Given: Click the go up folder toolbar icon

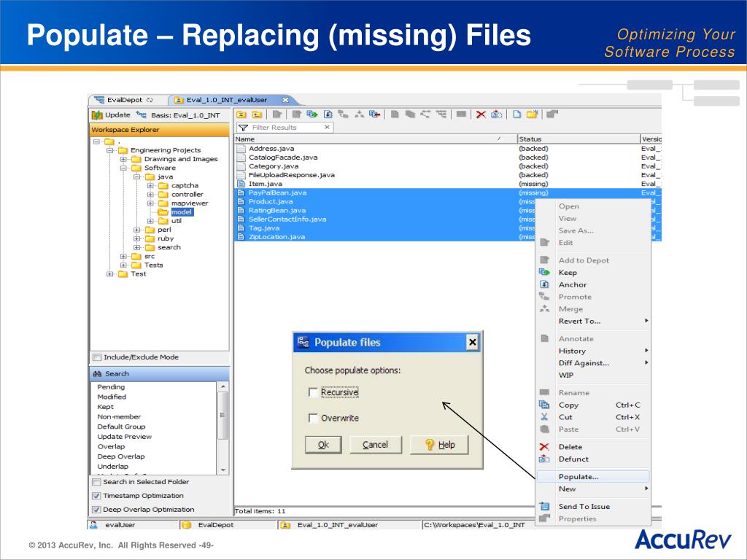Looking at the screenshot, I should (x=257, y=114).
